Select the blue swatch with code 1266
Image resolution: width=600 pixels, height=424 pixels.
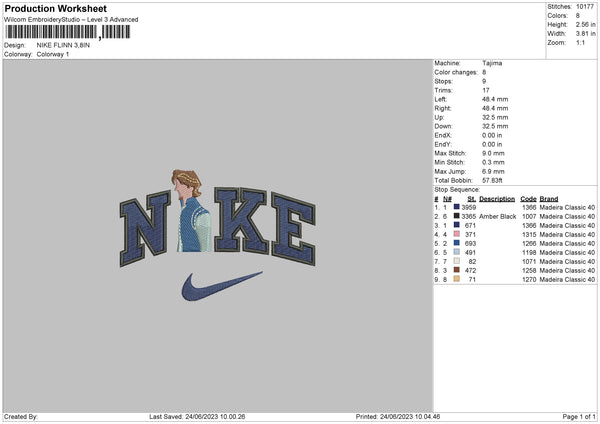pyautogui.click(x=456, y=243)
